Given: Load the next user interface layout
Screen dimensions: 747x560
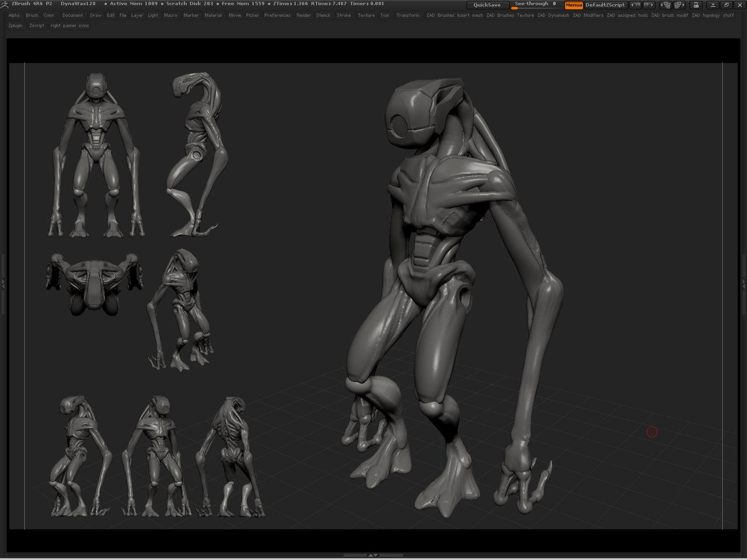Looking at the screenshot, I should (679, 5).
